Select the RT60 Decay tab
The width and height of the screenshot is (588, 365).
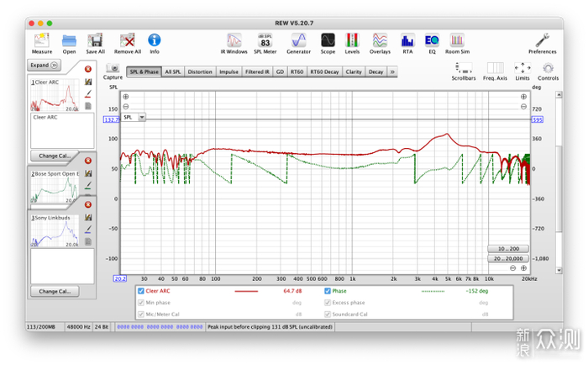click(325, 72)
